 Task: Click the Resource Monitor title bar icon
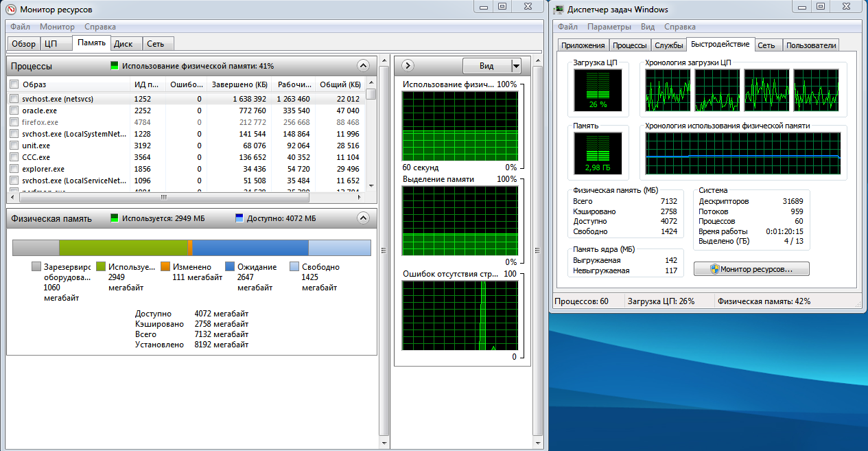pyautogui.click(x=12, y=9)
